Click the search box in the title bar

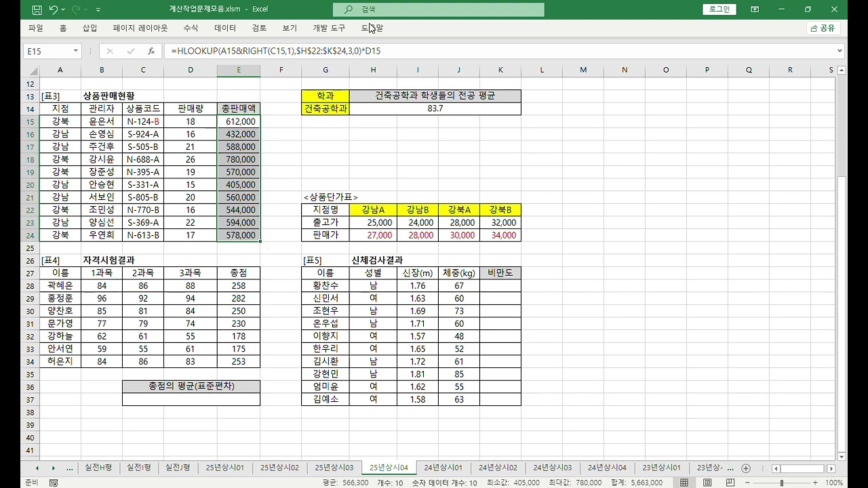coord(438,9)
